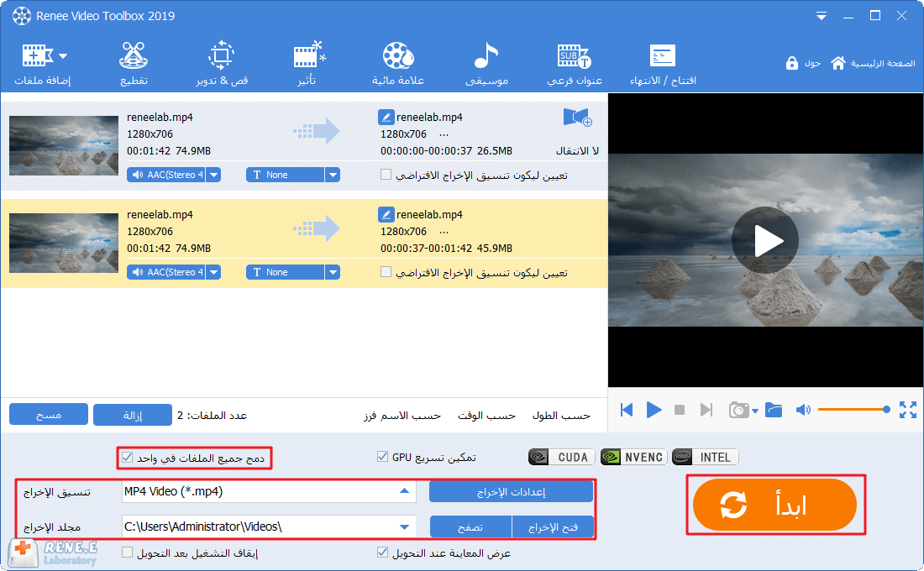The height and width of the screenshot is (571, 924).
Task: Toggle default output format checkbox for first file
Action: coord(386,175)
